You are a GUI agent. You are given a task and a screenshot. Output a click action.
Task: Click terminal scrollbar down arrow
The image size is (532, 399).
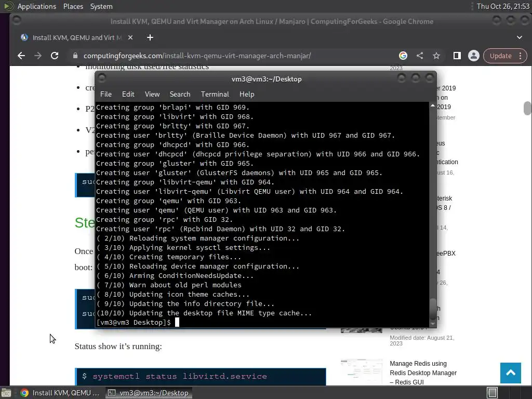(433, 324)
